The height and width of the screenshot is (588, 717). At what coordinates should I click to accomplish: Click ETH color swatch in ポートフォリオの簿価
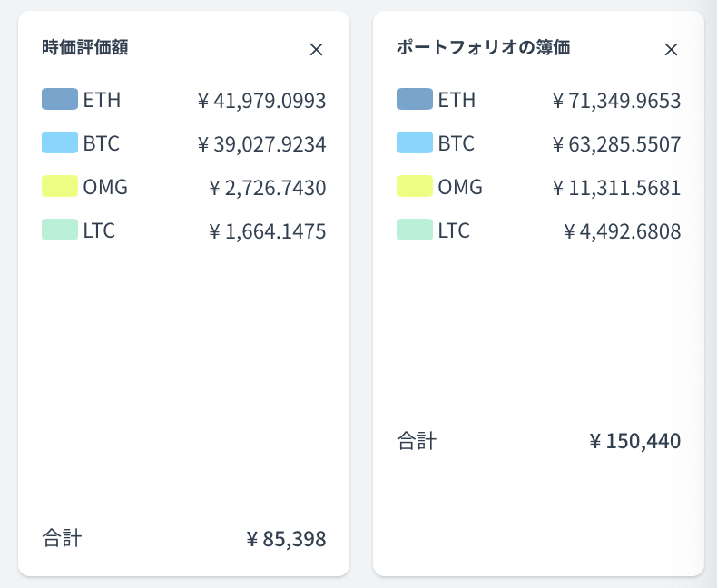415,99
